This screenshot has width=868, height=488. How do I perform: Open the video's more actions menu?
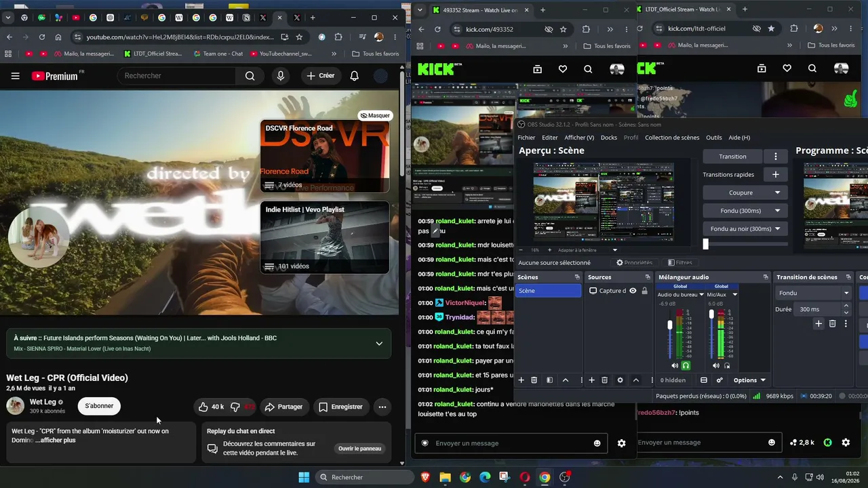pyautogui.click(x=382, y=407)
